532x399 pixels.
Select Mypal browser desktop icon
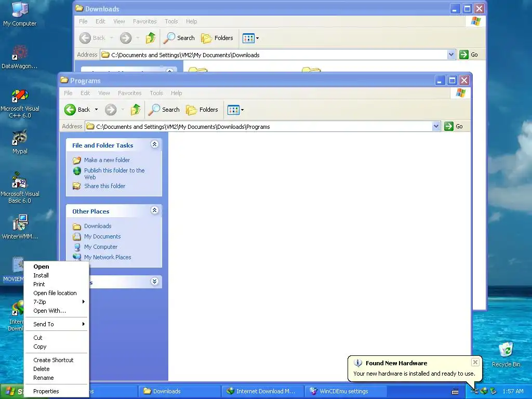(x=20, y=142)
